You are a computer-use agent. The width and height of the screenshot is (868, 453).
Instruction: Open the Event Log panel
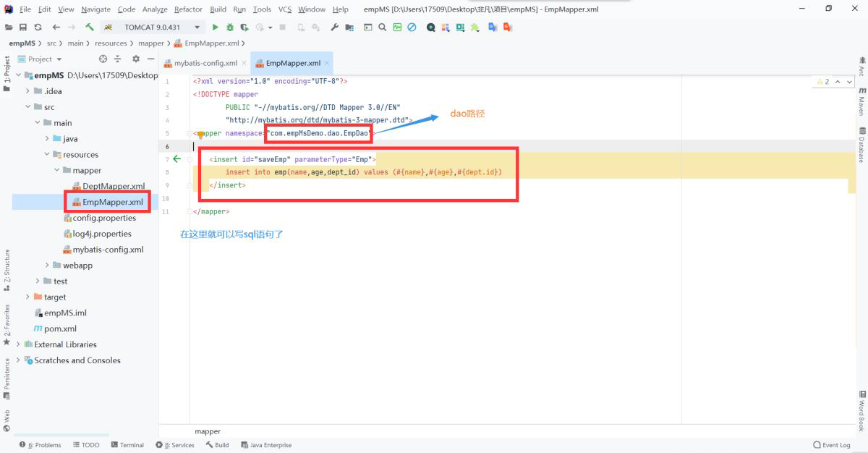pyautogui.click(x=831, y=445)
